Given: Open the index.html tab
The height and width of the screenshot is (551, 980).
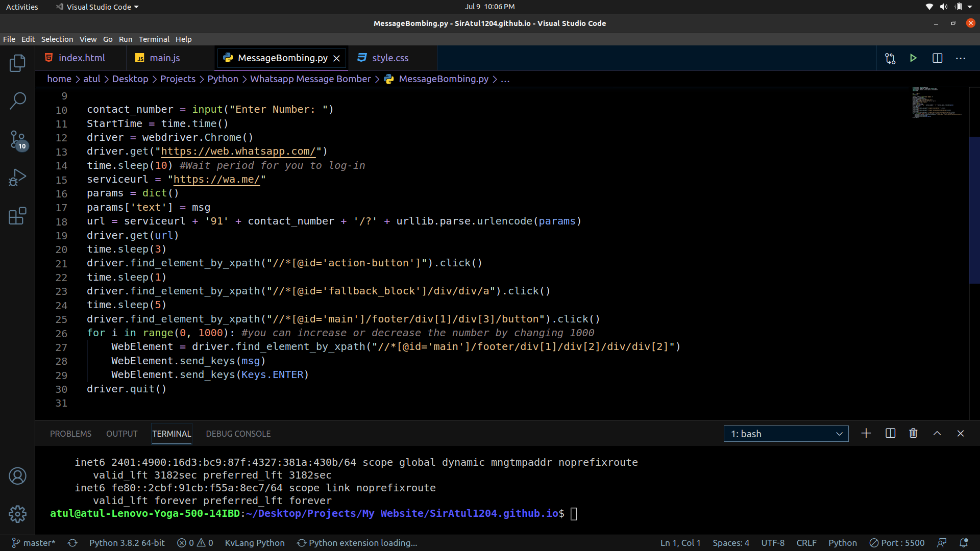Looking at the screenshot, I should pos(82,58).
